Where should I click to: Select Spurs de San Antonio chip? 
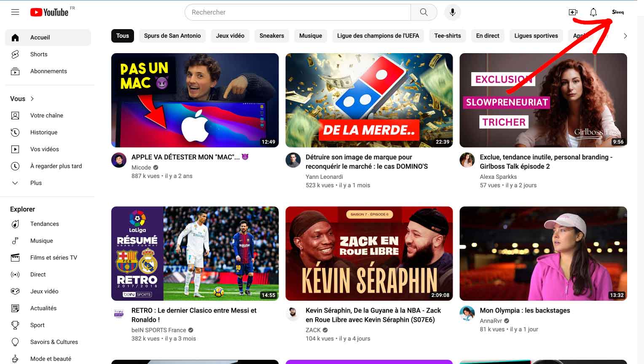point(172,36)
